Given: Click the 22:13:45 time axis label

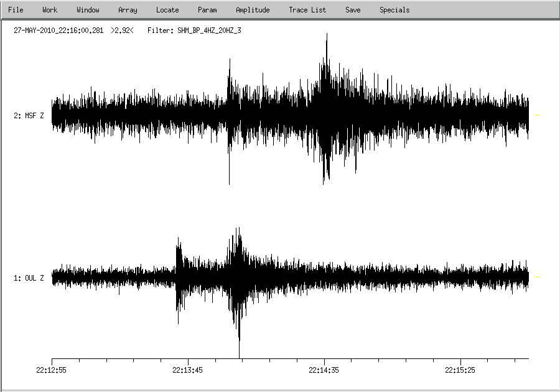Looking at the screenshot, I should [187, 370].
